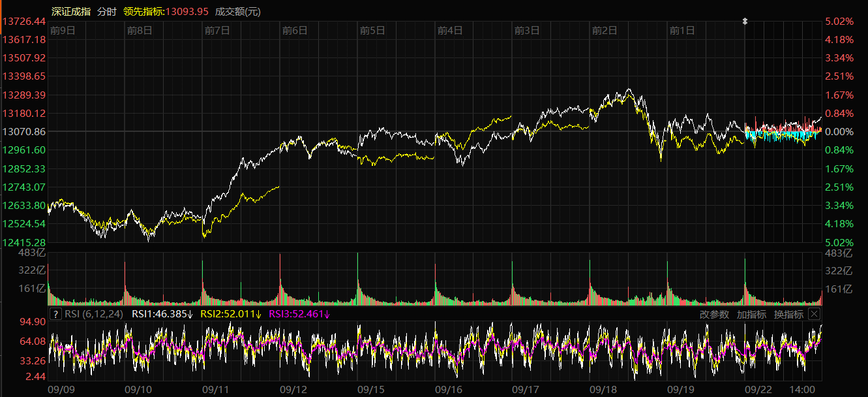Toggle the white RSI1 line value
The width and height of the screenshot is (868, 397).
pos(162,314)
